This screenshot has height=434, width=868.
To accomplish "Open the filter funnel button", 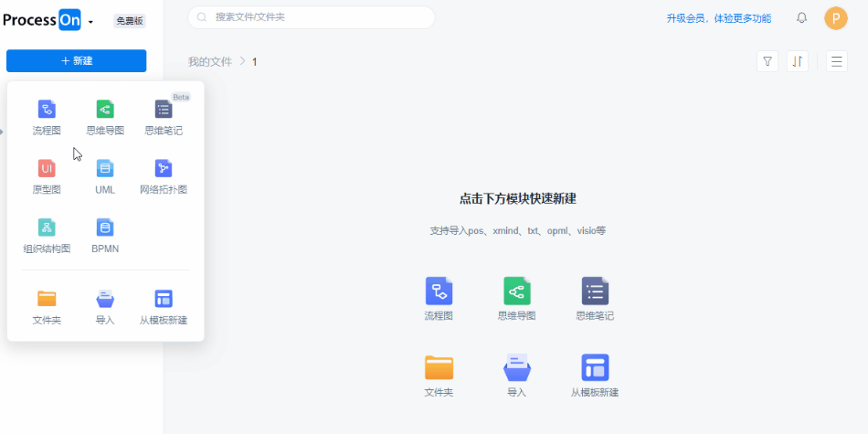I will pos(767,61).
